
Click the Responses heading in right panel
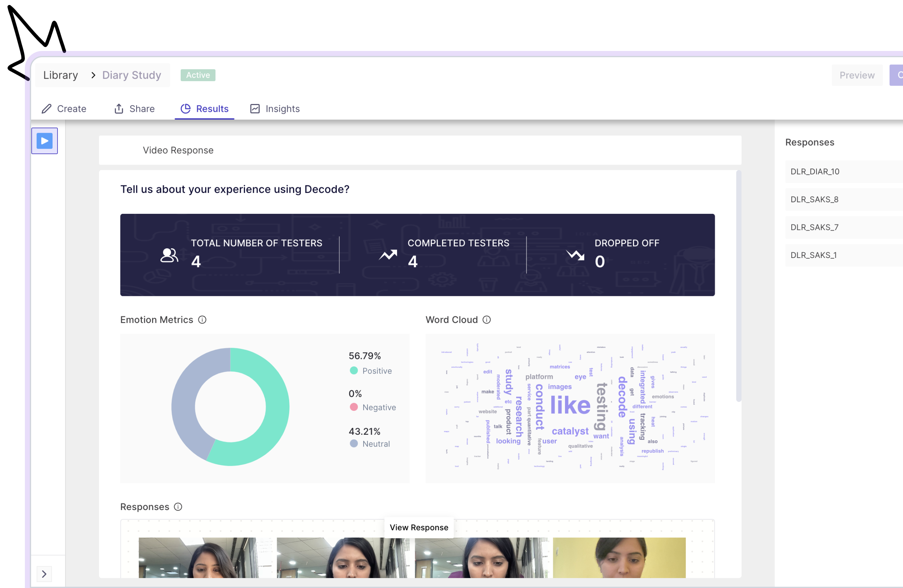point(810,142)
